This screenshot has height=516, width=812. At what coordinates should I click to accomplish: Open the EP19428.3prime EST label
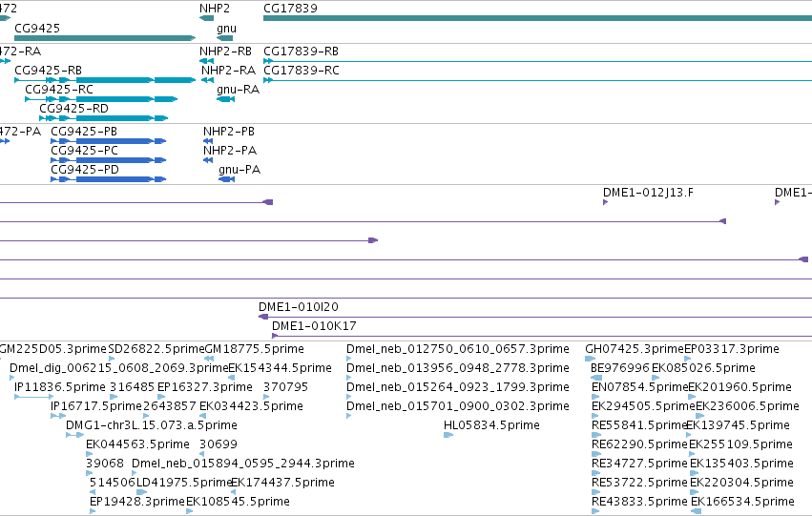tap(137, 502)
